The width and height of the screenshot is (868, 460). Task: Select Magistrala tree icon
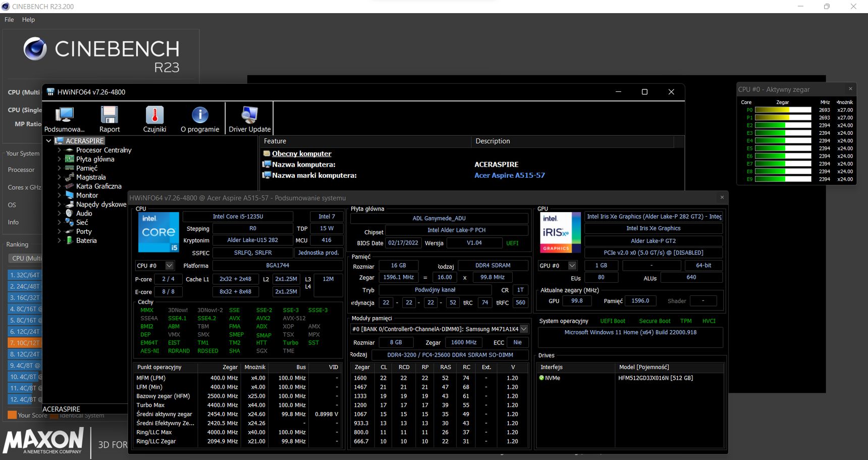70,177
